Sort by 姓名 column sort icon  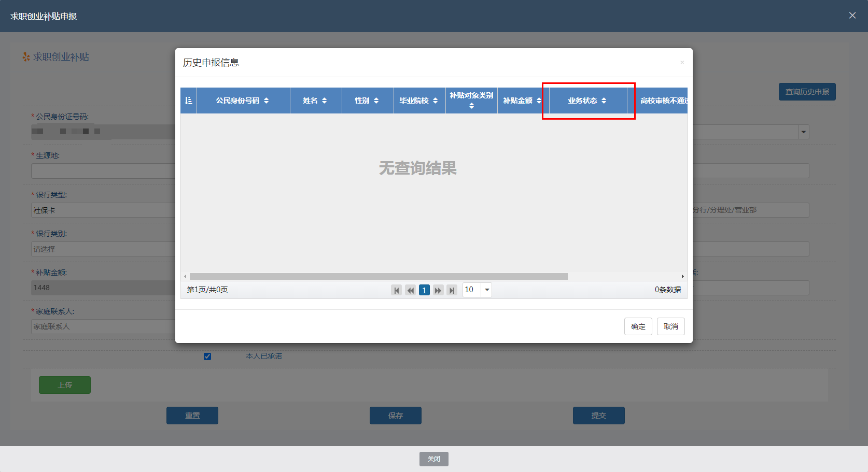324,101
